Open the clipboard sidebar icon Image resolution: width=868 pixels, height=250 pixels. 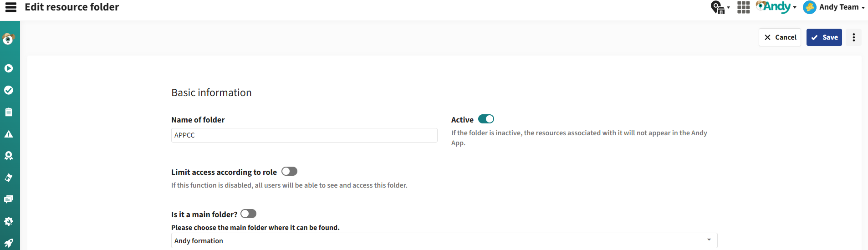click(9, 112)
